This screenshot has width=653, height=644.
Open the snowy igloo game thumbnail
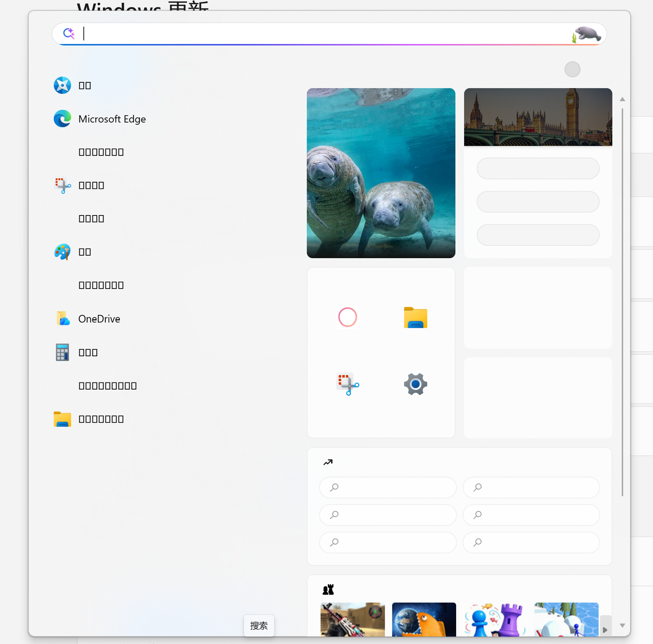click(566, 619)
